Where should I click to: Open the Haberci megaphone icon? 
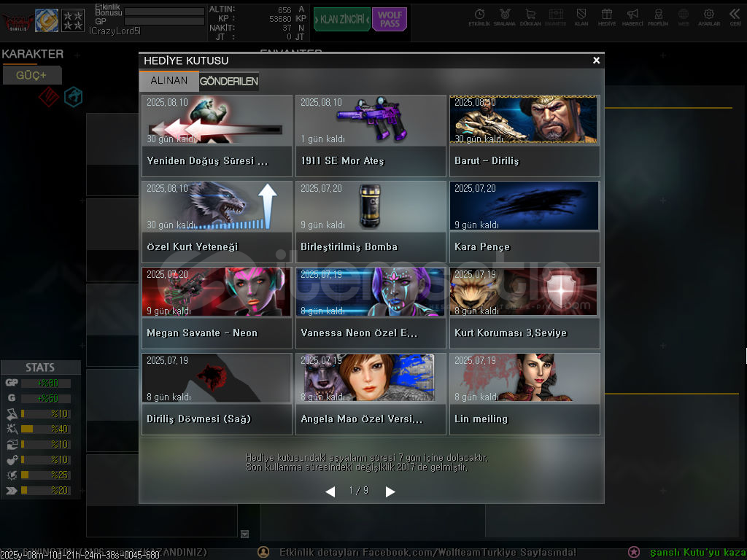632,17
